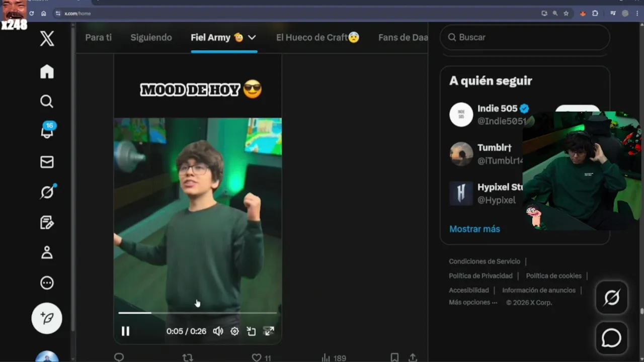
Task: Open the Fans de Daa tab
Action: pos(403,37)
